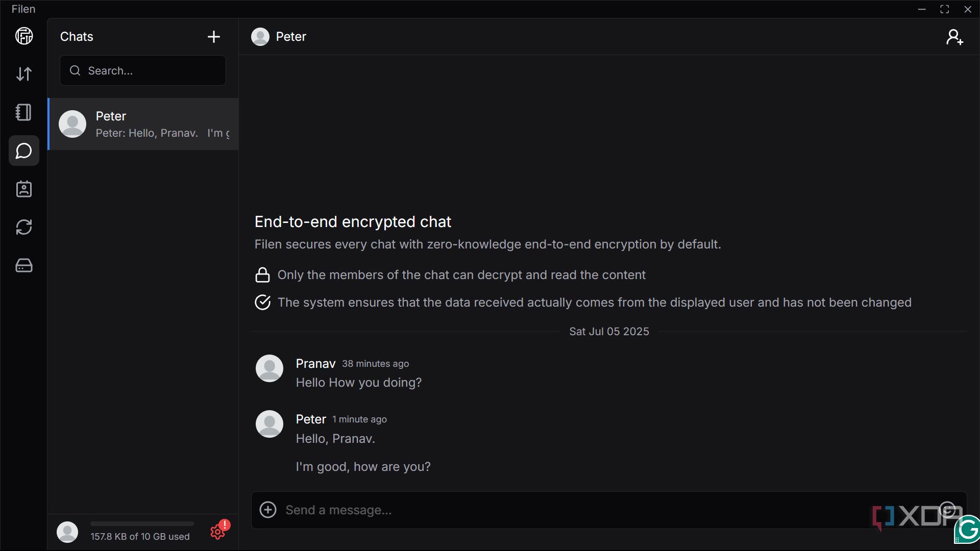Create a new chat with plus icon
Screen dimensions: 980x551
pos(214,37)
